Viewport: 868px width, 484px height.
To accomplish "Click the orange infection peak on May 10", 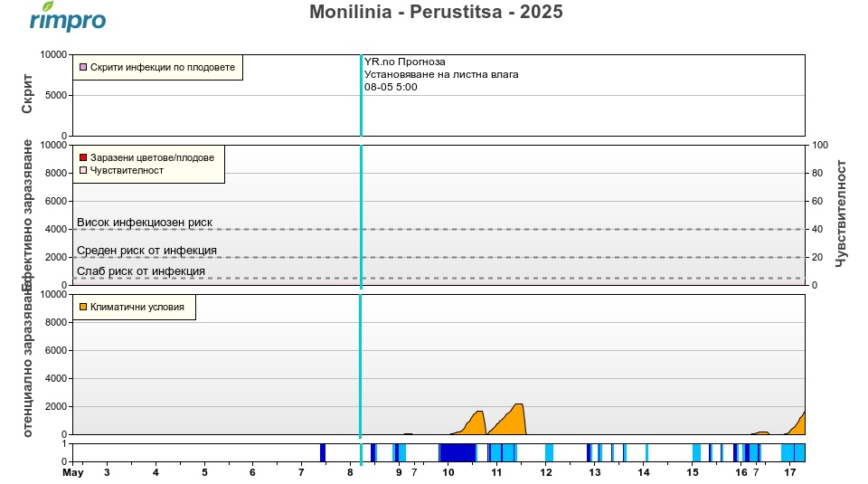I will [x=476, y=423].
